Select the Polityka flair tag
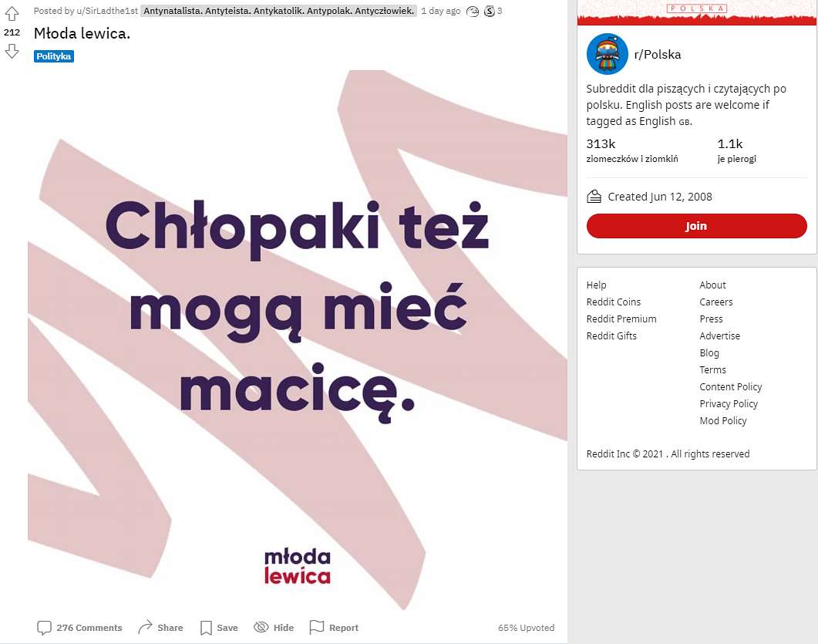Image resolution: width=818 pixels, height=644 pixels. pos(54,56)
